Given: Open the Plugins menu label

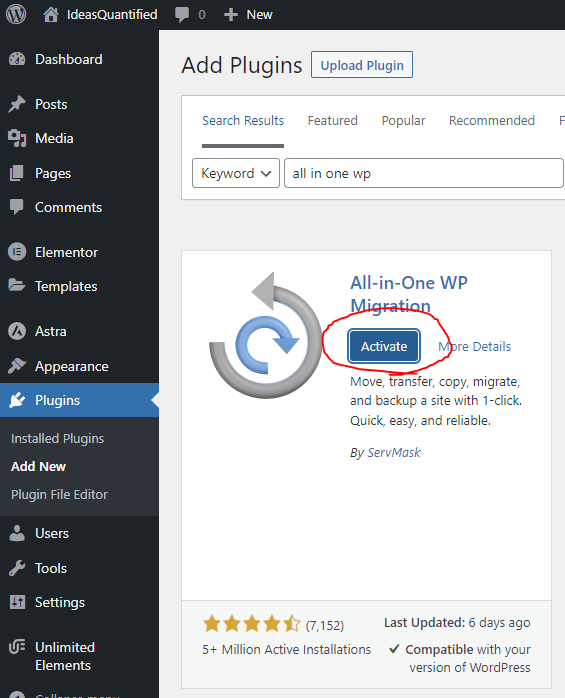Looking at the screenshot, I should [57, 400].
